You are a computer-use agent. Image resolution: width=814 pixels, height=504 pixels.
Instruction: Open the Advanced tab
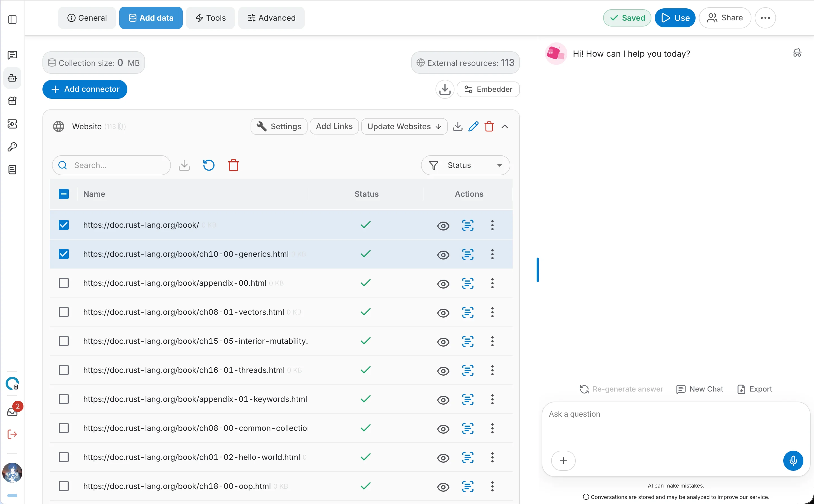click(272, 18)
